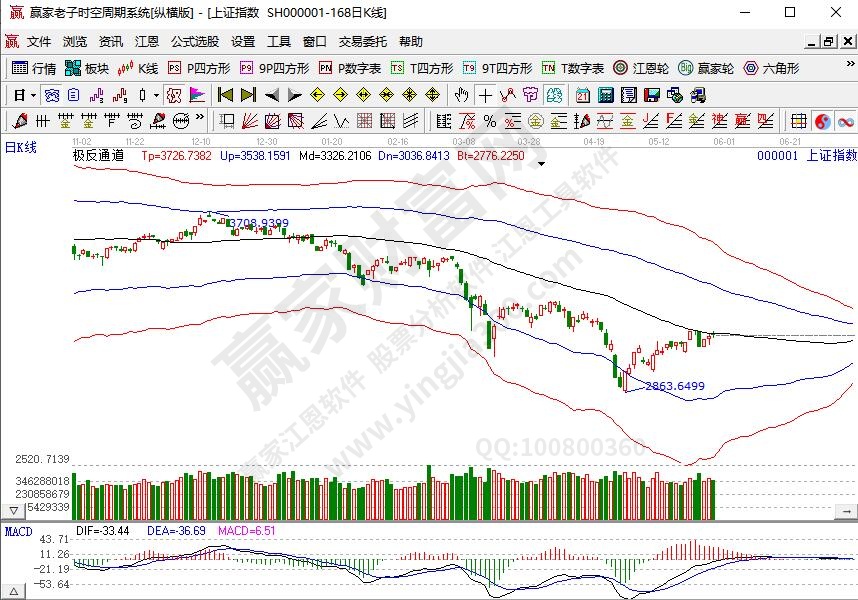The height and width of the screenshot is (600, 858).
Task: Toggle the crosshair cursor tool
Action: [485, 95]
